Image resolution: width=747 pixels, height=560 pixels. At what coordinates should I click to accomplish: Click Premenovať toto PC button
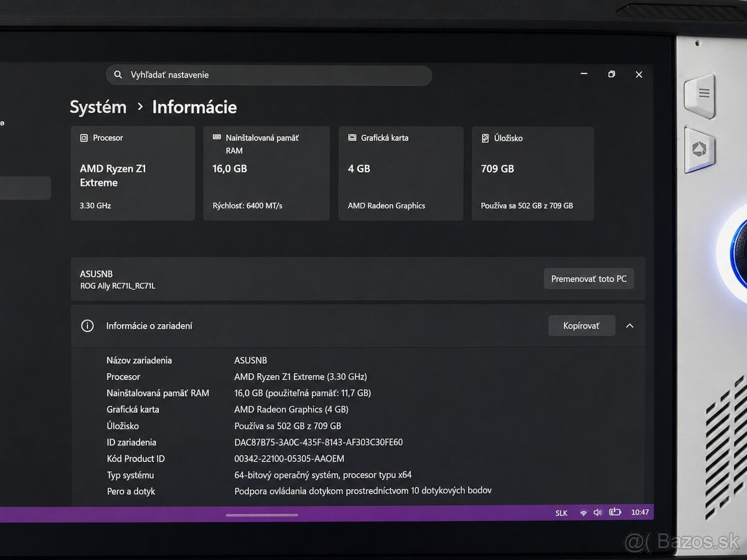(589, 279)
